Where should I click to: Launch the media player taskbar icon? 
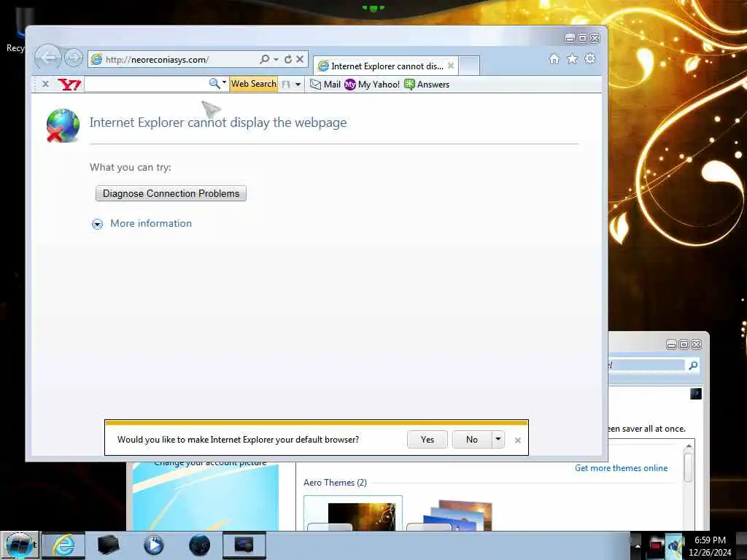point(153,545)
